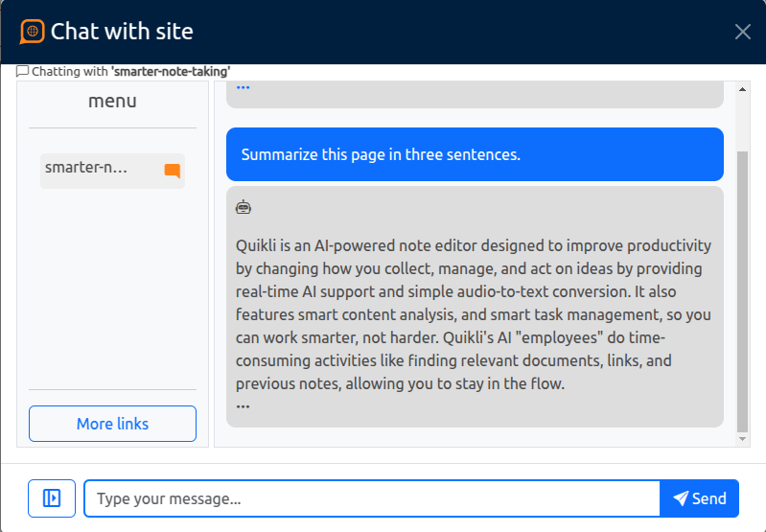Click the speech bubble icon beside Chatting with
Screen dimensions: 766x532
click(x=22, y=71)
